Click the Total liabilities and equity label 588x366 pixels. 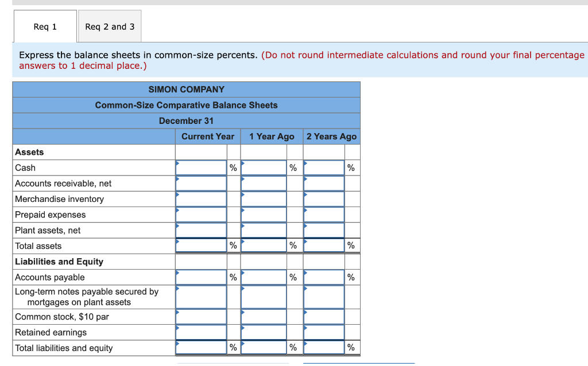[64, 348]
